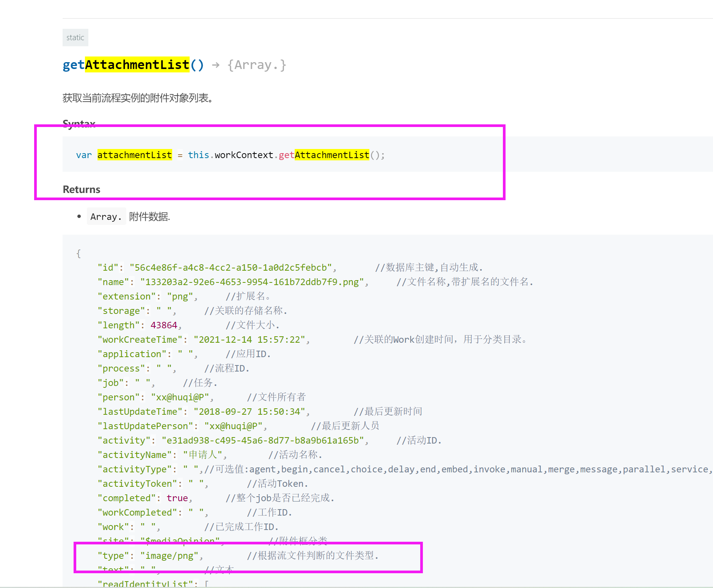Click the "job" key

[x=111, y=383]
